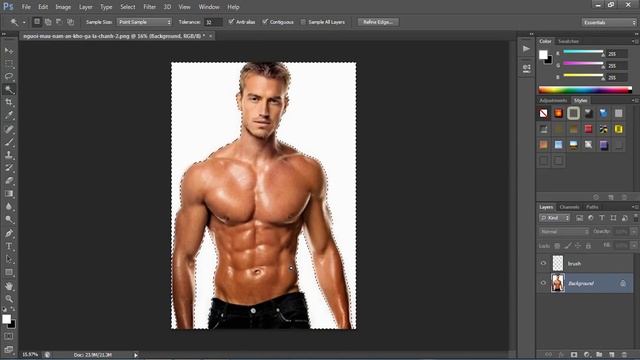
Task: Open the layer Kind filter dropdown
Action: pyautogui.click(x=555, y=218)
